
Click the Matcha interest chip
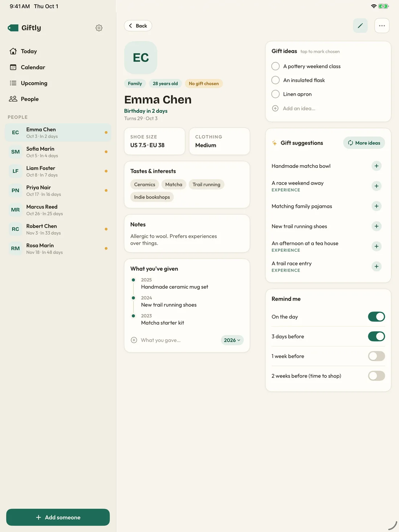click(x=174, y=185)
